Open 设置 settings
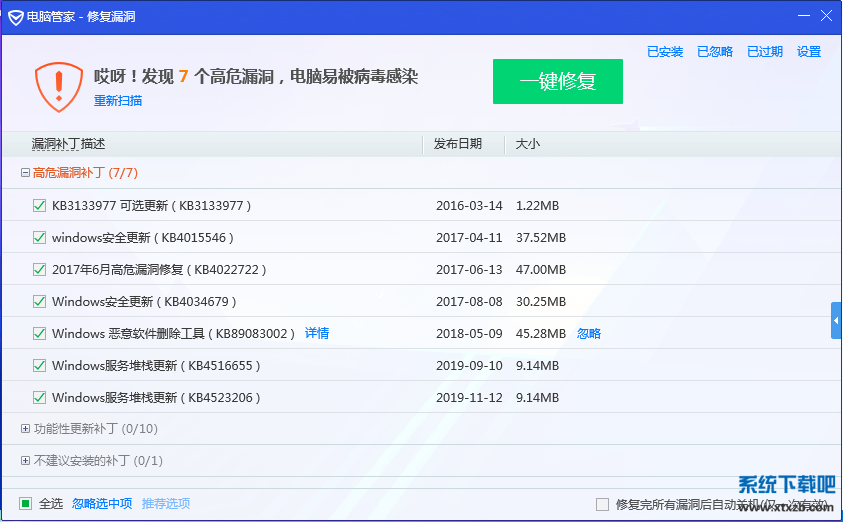 pos(809,52)
